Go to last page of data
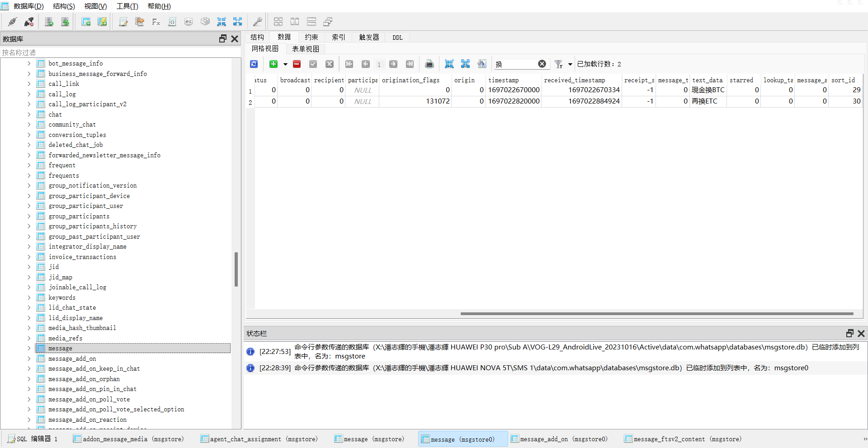868x448 pixels. click(x=410, y=64)
